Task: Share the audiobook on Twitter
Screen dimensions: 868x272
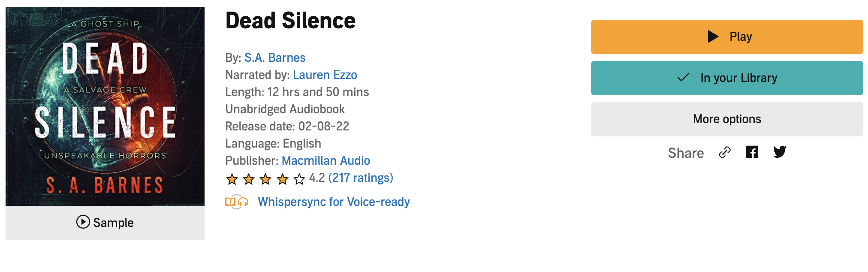Action: click(x=780, y=152)
